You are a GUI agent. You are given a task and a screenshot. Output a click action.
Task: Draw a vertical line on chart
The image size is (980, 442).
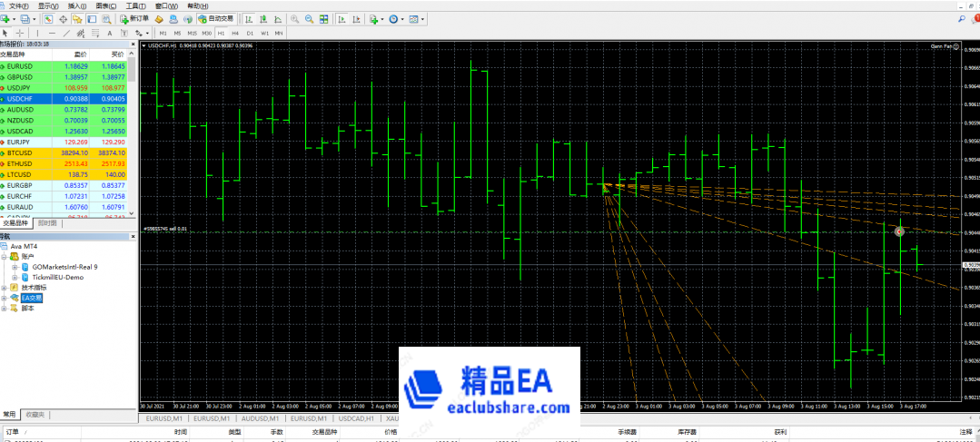tap(35, 33)
